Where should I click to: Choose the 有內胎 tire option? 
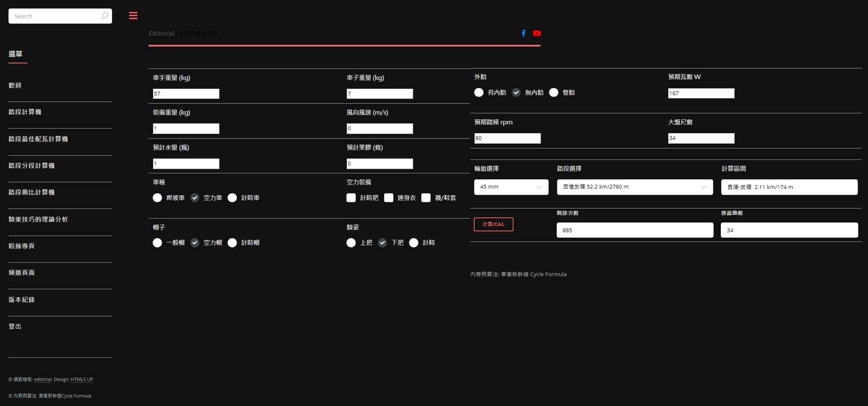pos(479,93)
